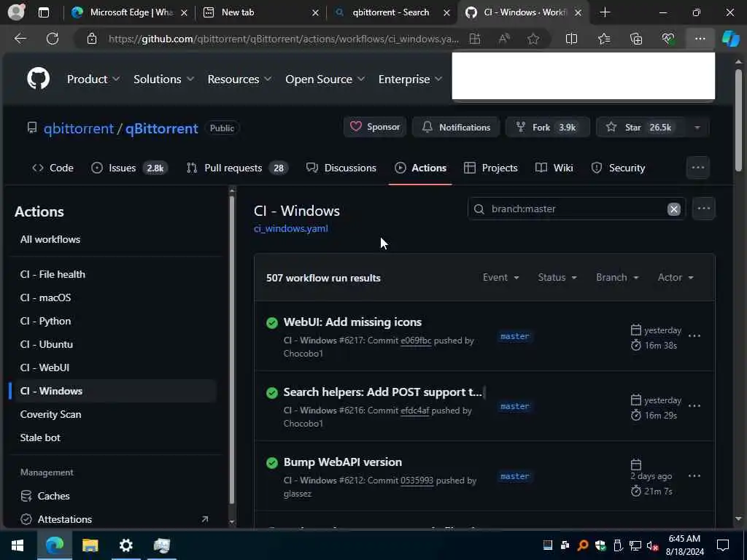Open a new browser tab with plus
This screenshot has height=560, width=747.
605,12
